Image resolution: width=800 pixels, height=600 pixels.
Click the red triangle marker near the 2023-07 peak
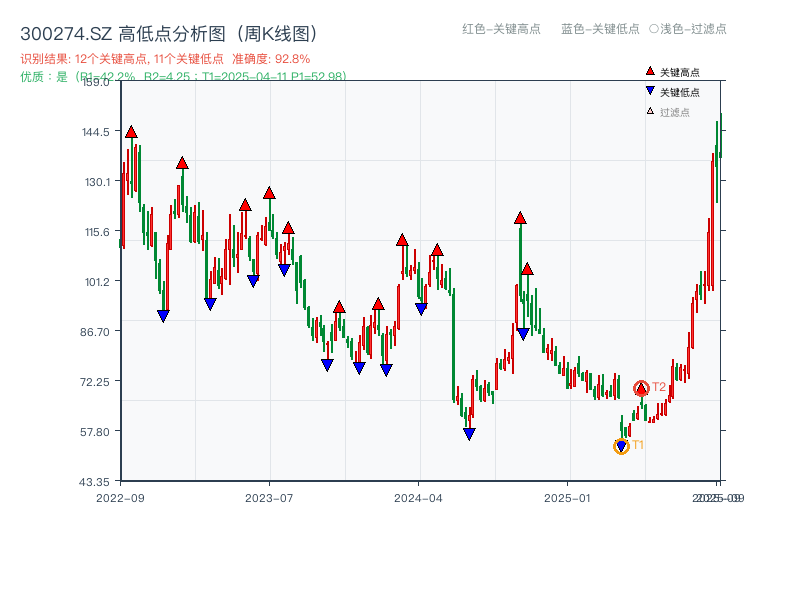[268, 192]
